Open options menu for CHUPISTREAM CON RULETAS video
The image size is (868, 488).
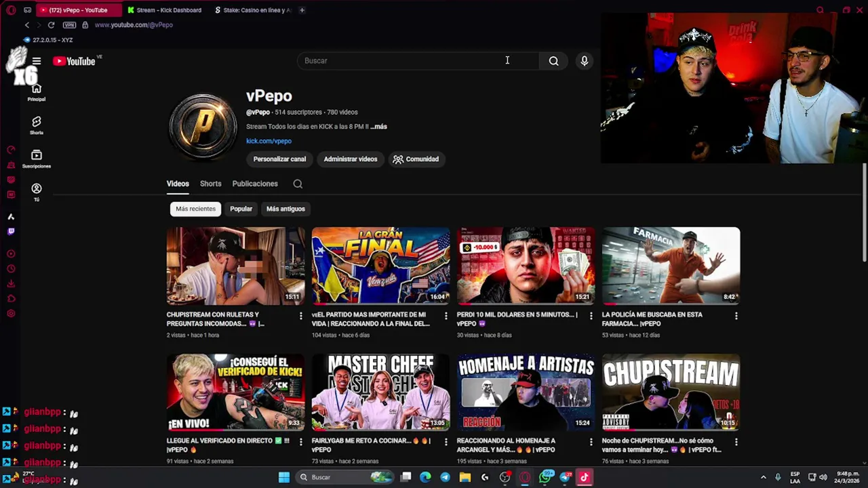[300, 316]
